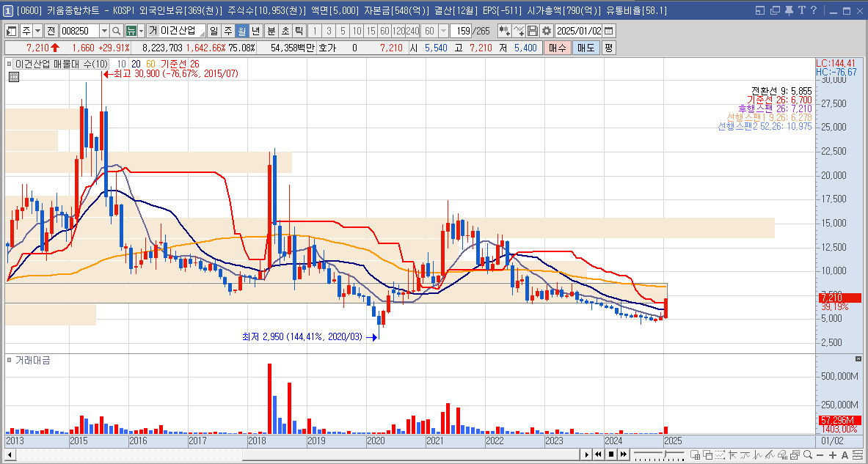Open chart settings gear icon
The height and width of the screenshot is (464, 868).
[546, 31]
